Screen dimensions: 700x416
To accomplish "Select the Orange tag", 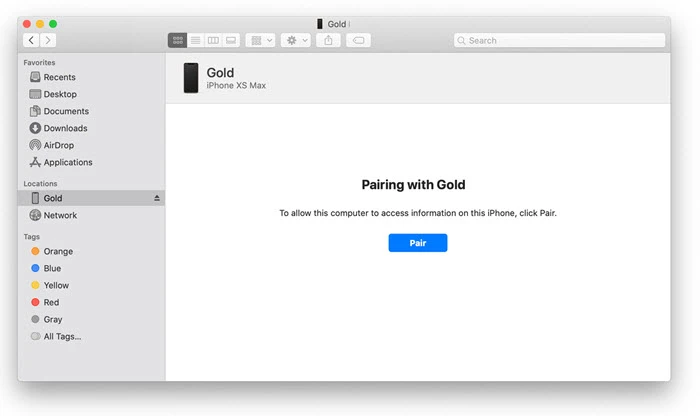I will point(58,251).
